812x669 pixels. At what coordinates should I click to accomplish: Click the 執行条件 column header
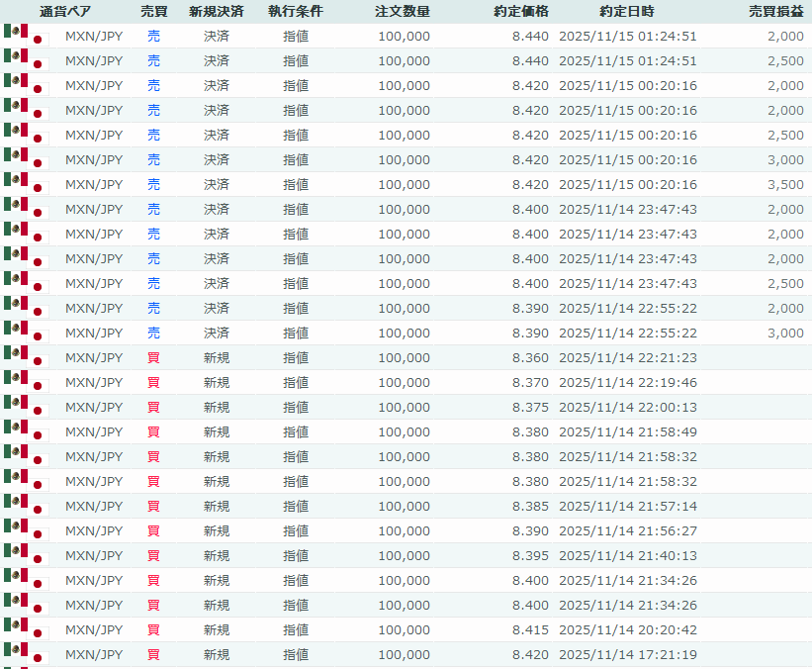[295, 12]
